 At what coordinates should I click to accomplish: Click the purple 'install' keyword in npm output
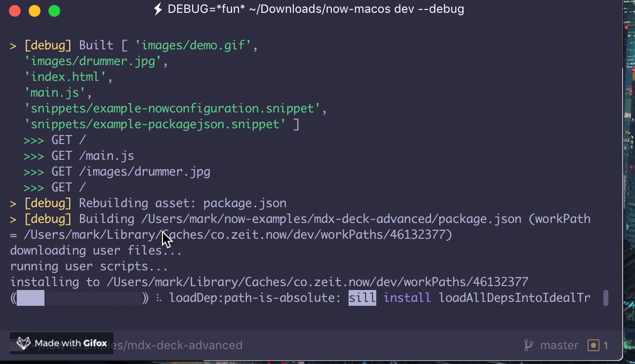(407, 297)
